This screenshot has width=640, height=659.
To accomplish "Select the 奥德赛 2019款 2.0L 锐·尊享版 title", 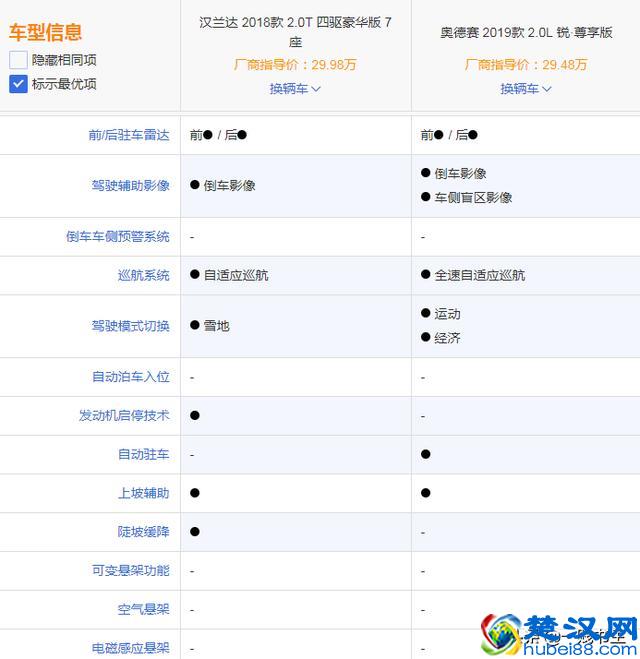I will pyautogui.click(x=526, y=32).
